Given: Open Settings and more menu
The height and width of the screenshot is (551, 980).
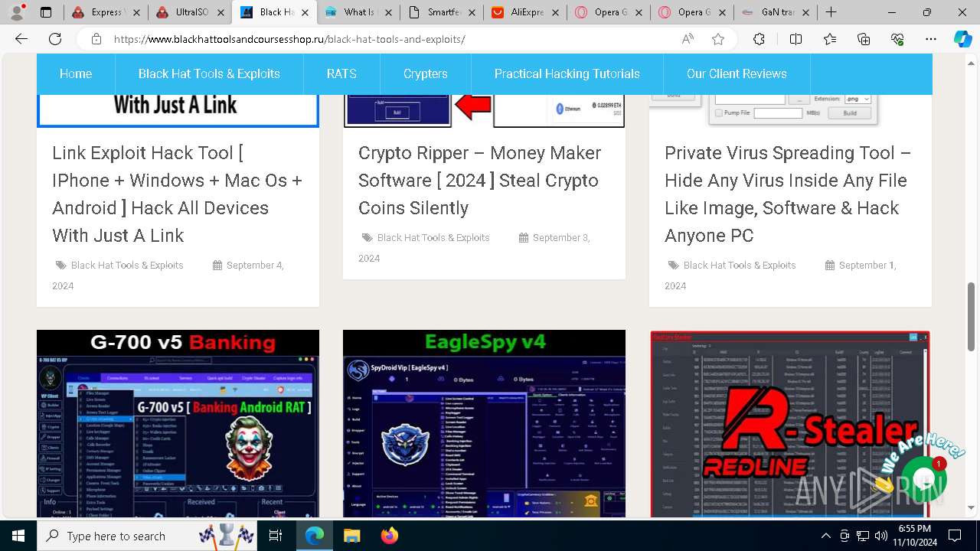Looking at the screenshot, I should [931, 39].
